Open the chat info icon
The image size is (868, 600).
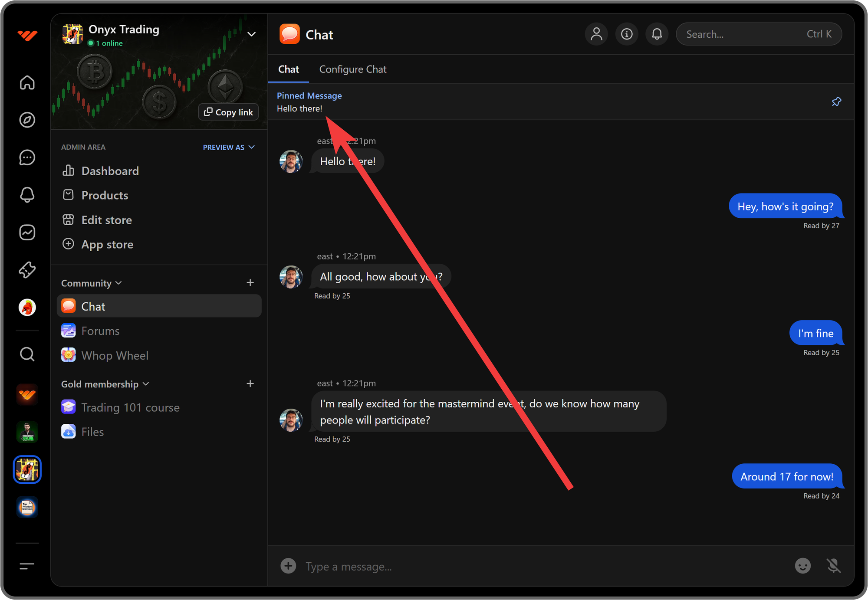pos(627,34)
